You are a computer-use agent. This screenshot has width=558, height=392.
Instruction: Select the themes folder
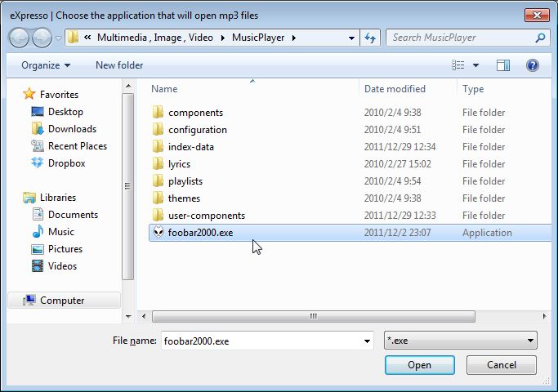pyautogui.click(x=184, y=198)
